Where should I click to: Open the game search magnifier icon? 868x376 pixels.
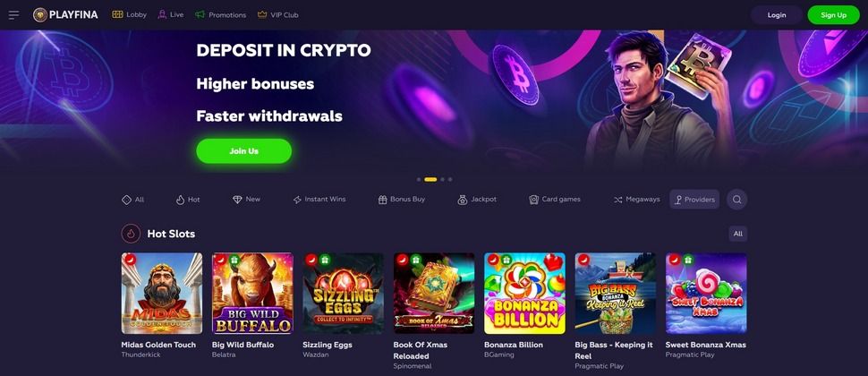[x=736, y=200]
